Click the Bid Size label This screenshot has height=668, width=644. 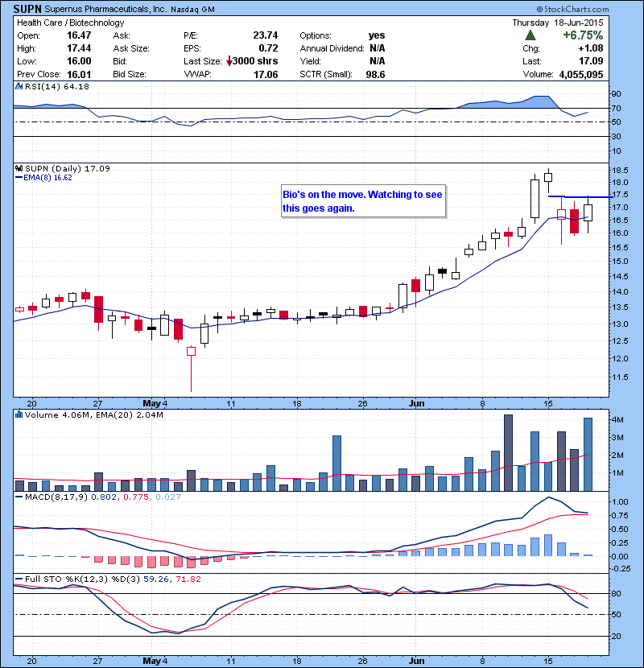click(129, 74)
